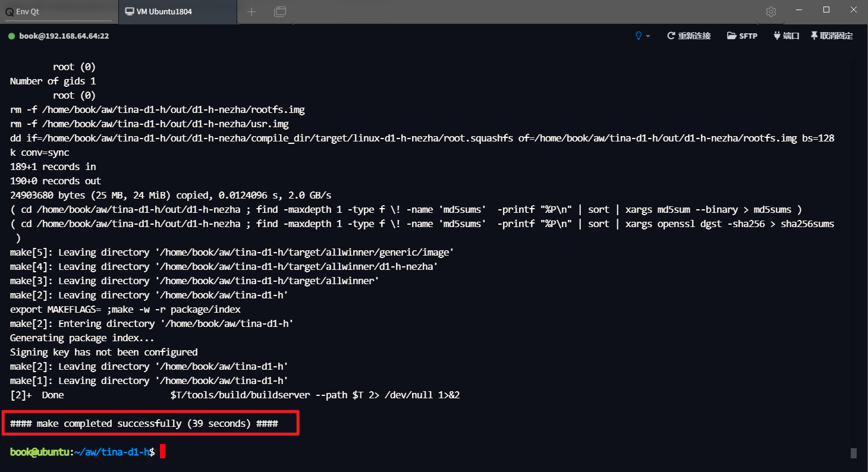Click the 'make[5]: Leaving directory' line

coord(232,253)
